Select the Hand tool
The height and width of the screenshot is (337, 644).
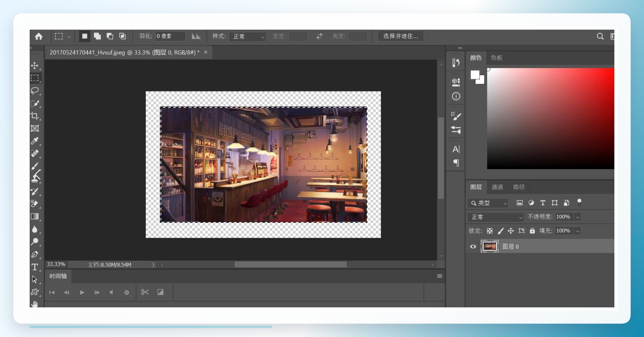point(35,304)
